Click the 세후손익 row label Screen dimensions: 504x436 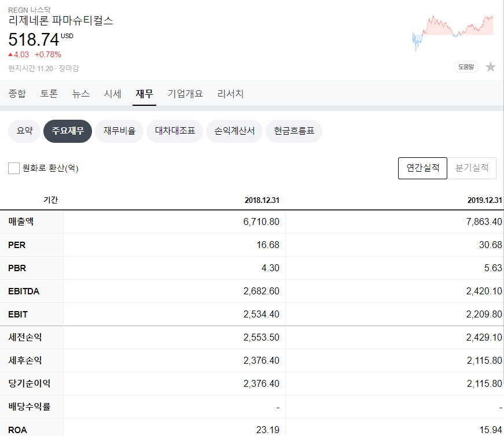(x=25, y=360)
